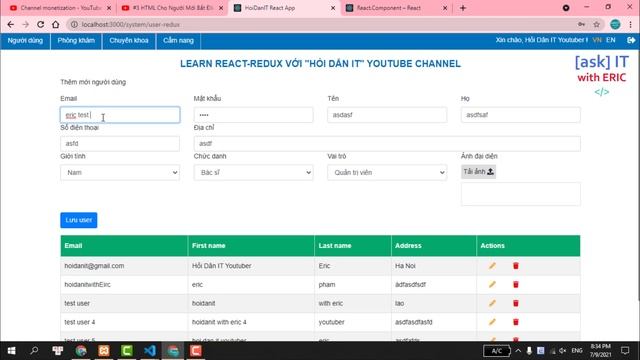
Task: Edit the hoidanit@gmail.com user with the pencil icon
Action: point(492,266)
